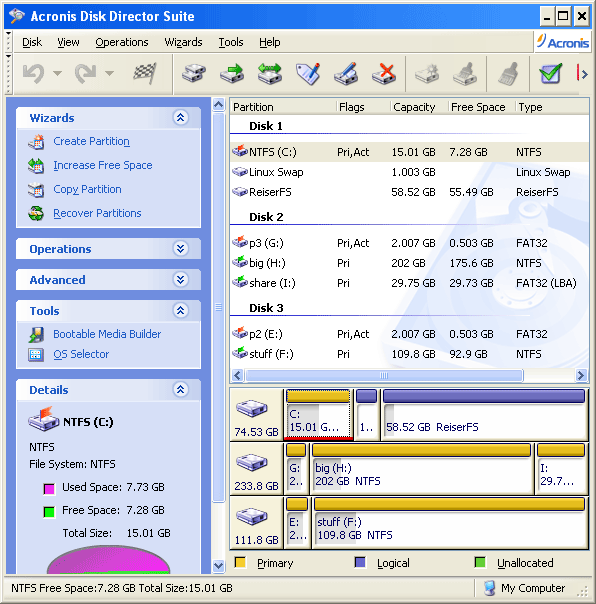The height and width of the screenshot is (604, 596).
Task: Open the Copy Partition link
Action: (x=87, y=189)
